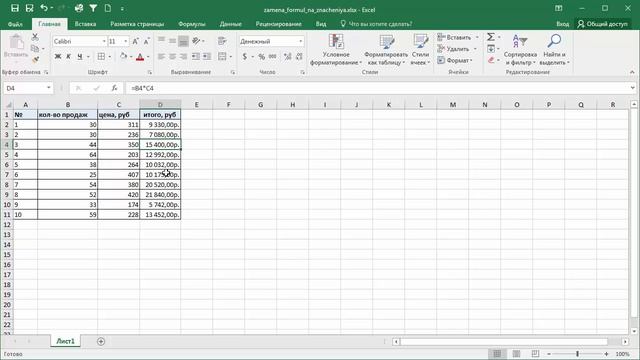This screenshot has width=640, height=360.
Task: Add a new sheet with plus icon
Action: coord(101,341)
